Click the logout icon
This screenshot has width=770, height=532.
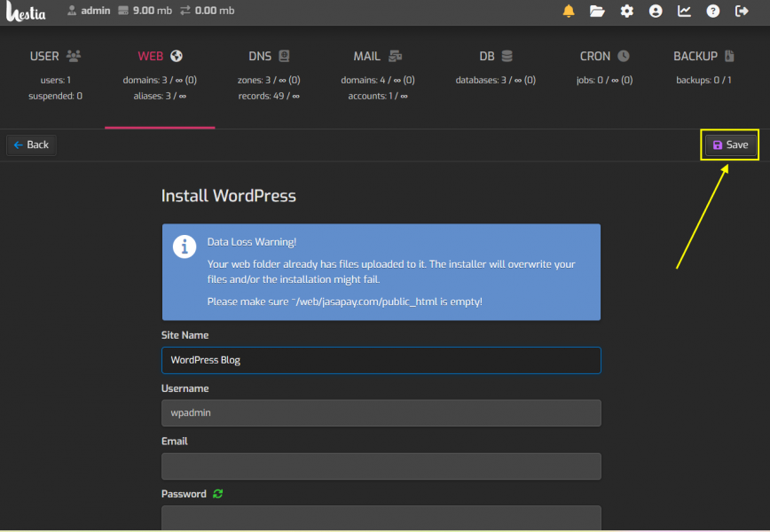[x=742, y=11]
